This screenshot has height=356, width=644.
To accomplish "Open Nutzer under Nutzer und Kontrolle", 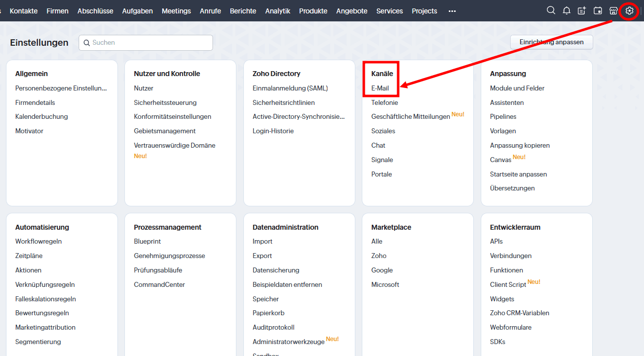I will pos(144,88).
